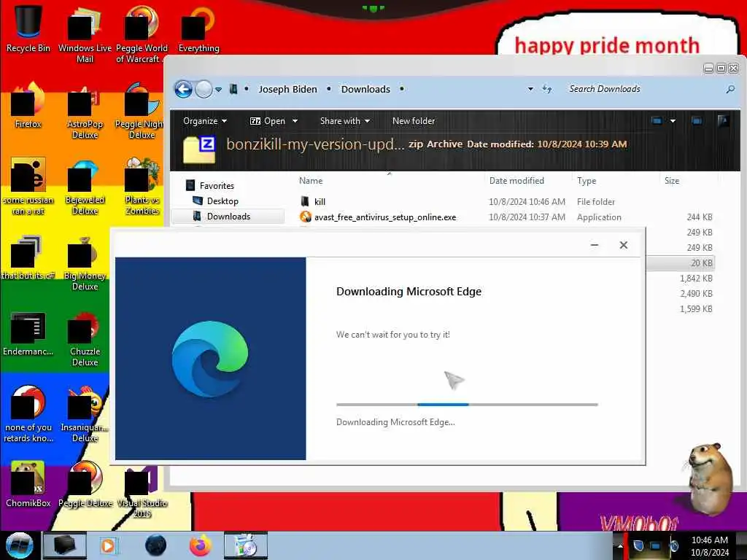Open the Organize menu
The image size is (747, 560).
point(205,121)
